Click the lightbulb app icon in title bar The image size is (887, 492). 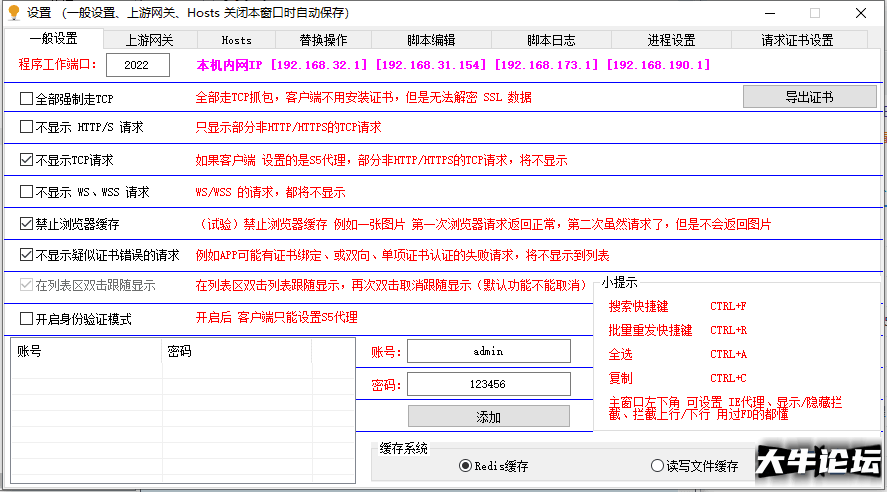pyautogui.click(x=14, y=12)
